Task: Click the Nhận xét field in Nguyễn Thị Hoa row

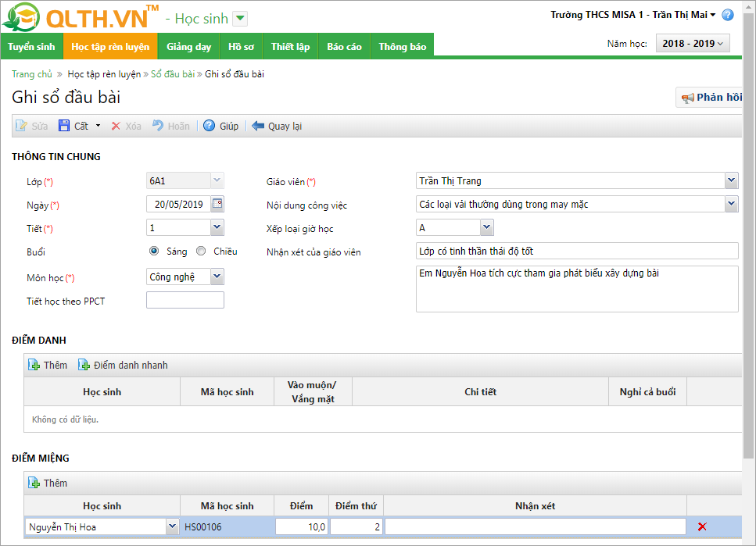Action: 536,526
